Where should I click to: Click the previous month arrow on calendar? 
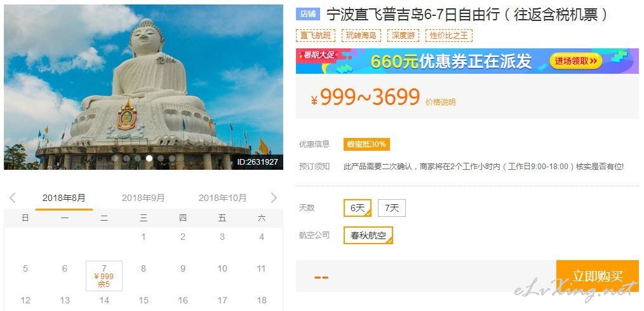pos(12,198)
